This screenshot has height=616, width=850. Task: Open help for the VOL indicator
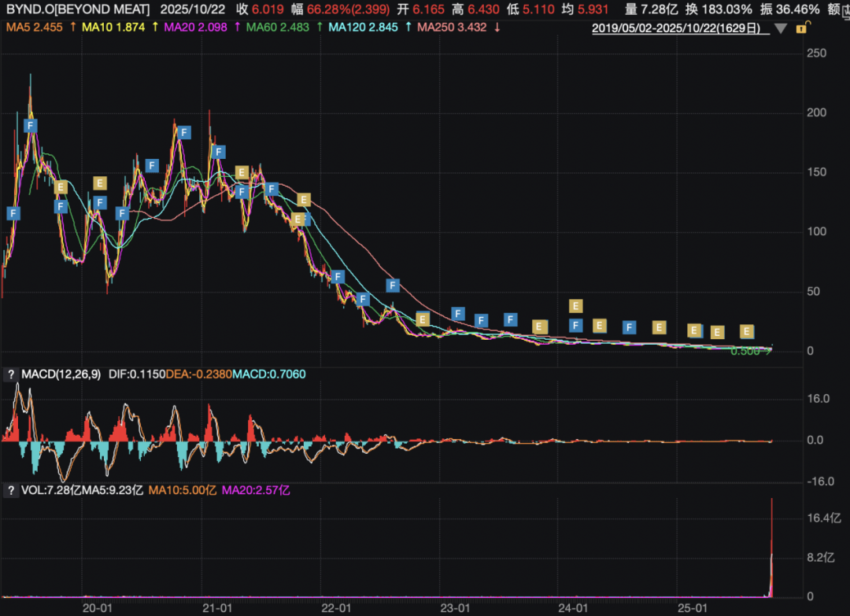click(x=12, y=490)
